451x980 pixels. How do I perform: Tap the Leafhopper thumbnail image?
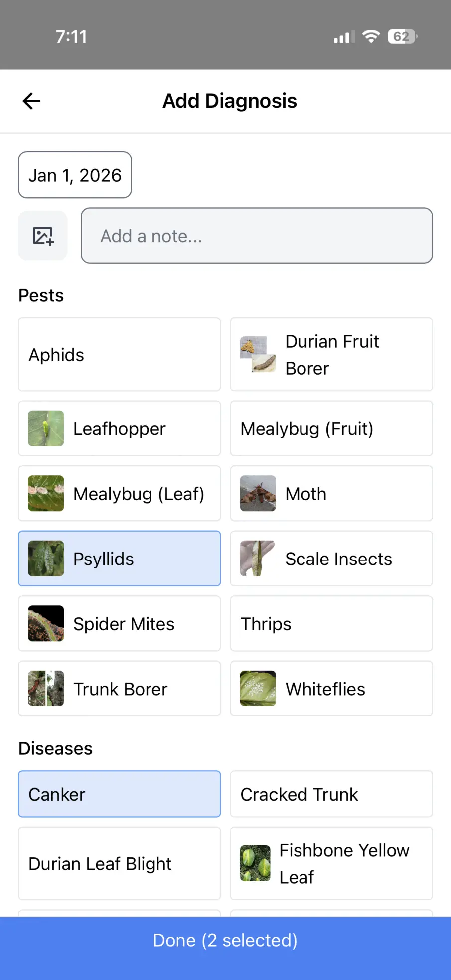click(x=46, y=428)
